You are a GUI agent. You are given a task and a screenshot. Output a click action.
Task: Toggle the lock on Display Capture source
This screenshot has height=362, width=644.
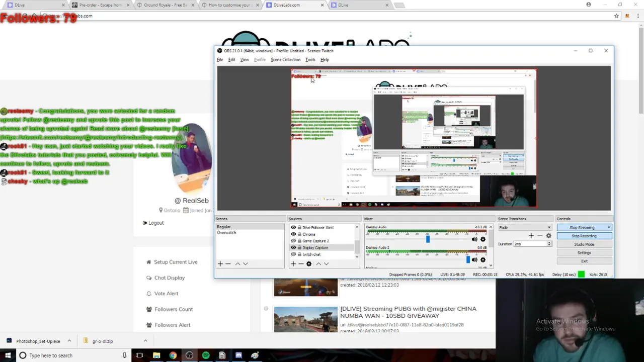pyautogui.click(x=299, y=247)
